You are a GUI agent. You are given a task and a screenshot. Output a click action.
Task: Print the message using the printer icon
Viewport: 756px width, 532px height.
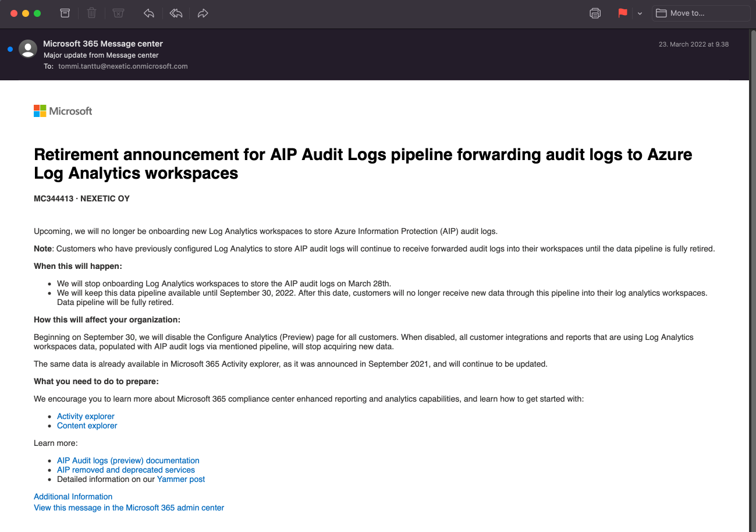pos(595,13)
